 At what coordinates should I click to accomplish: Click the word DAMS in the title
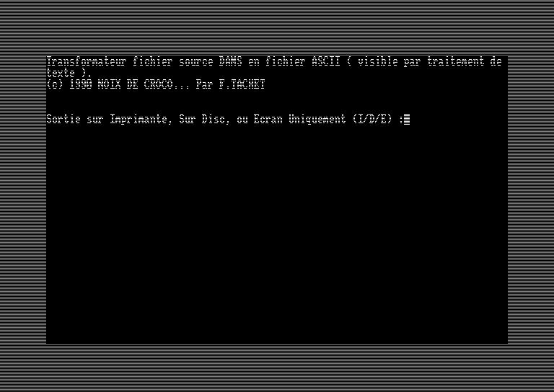tap(230, 61)
